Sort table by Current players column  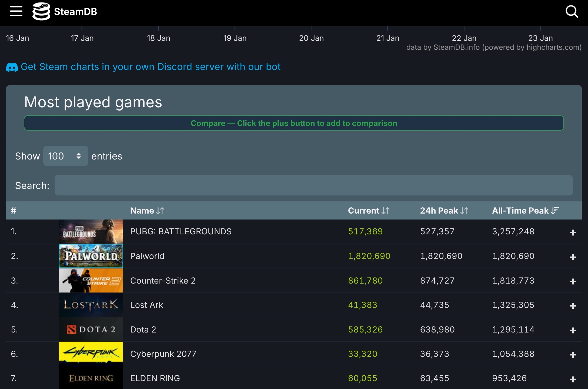pos(369,211)
